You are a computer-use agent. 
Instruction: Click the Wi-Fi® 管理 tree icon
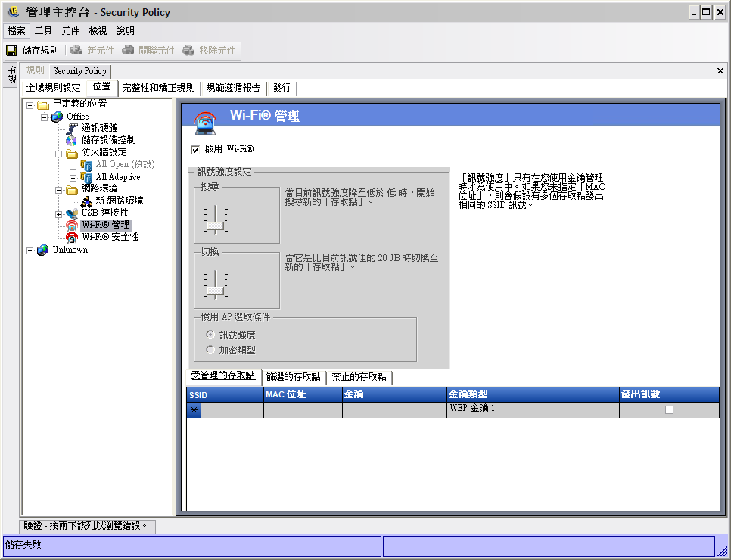pyautogui.click(x=72, y=226)
